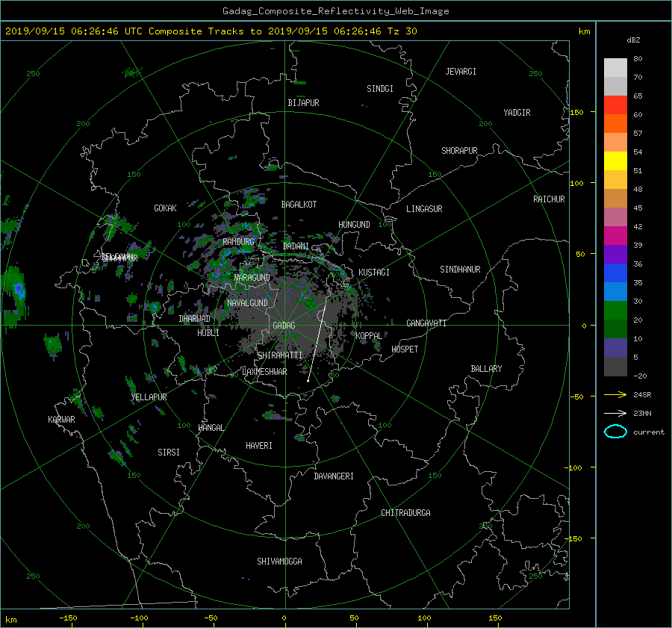Click the dBZ legend heading
The height and width of the screenshot is (628, 672).
[633, 40]
